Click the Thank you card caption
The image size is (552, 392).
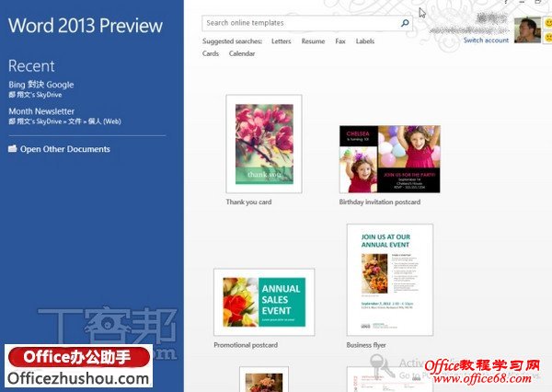(x=248, y=202)
